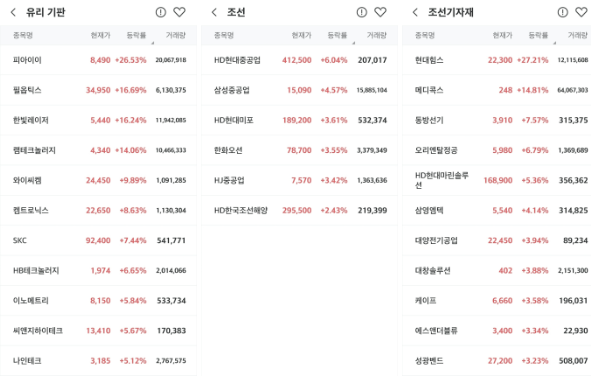Toggle heart favorite for 조선기자재 theme
Viewport: 591px width, 376px height.
pos(581,12)
